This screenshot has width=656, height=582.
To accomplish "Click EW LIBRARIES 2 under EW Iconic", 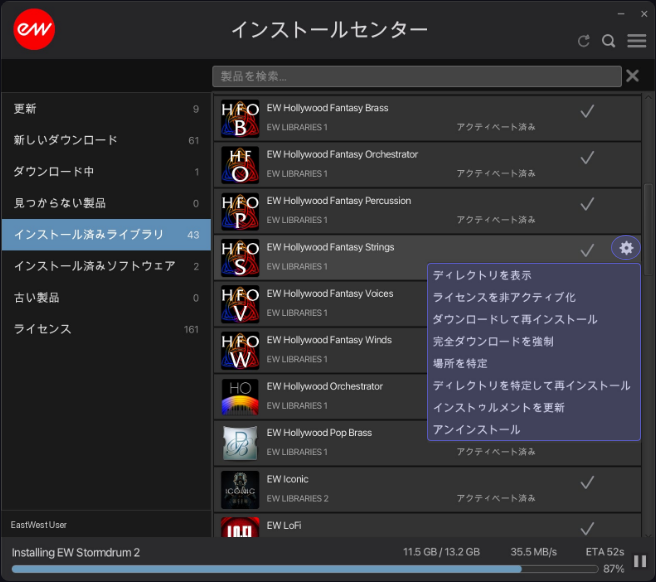I will (297, 498).
